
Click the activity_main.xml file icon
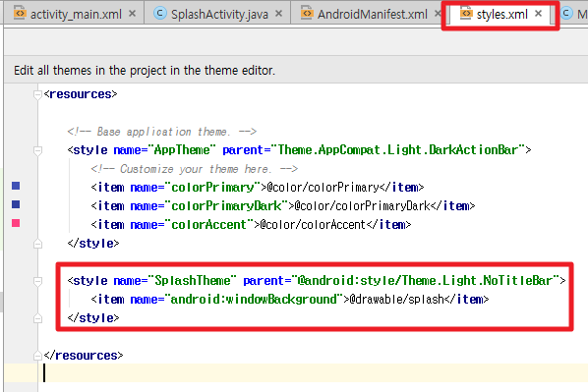[x=19, y=13]
